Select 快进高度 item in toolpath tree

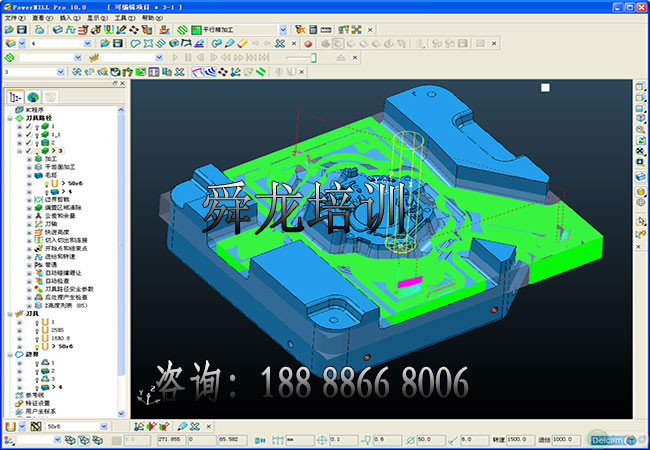coord(57,232)
